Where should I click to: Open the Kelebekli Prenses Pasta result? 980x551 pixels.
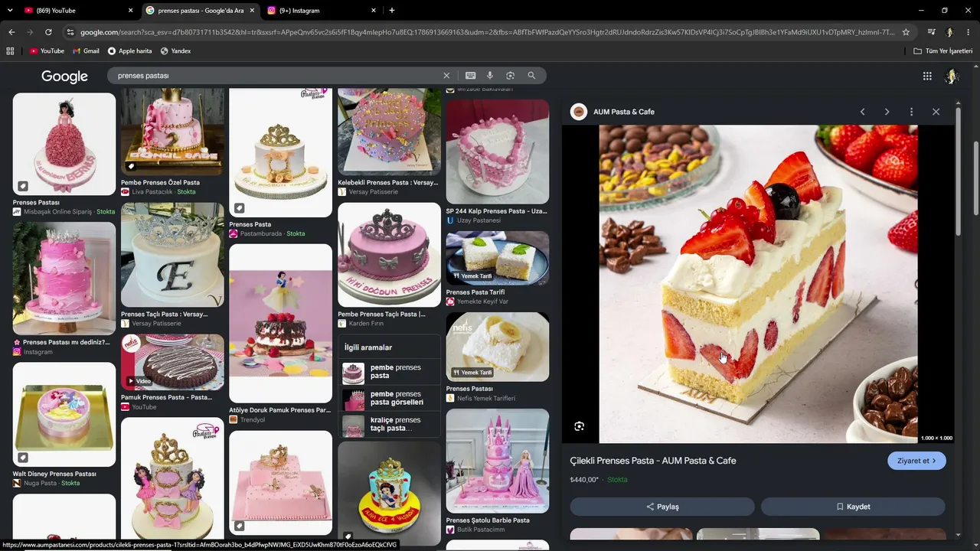(x=389, y=132)
